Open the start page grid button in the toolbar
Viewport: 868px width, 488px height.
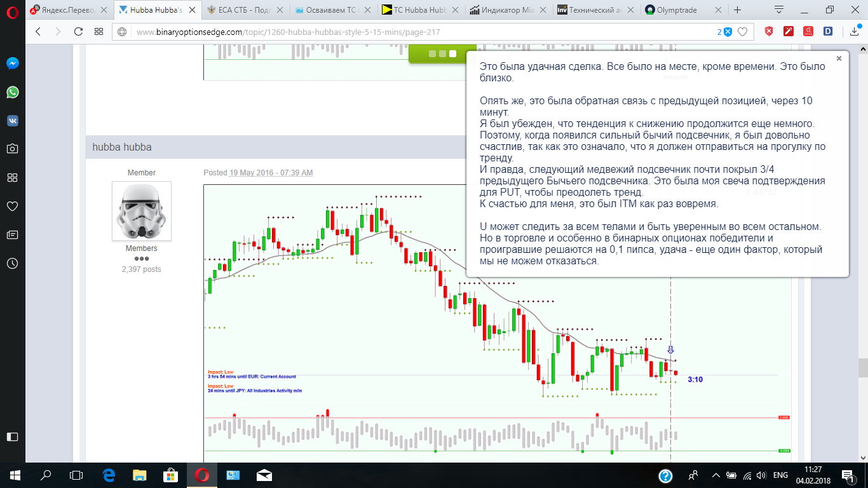coord(98,32)
